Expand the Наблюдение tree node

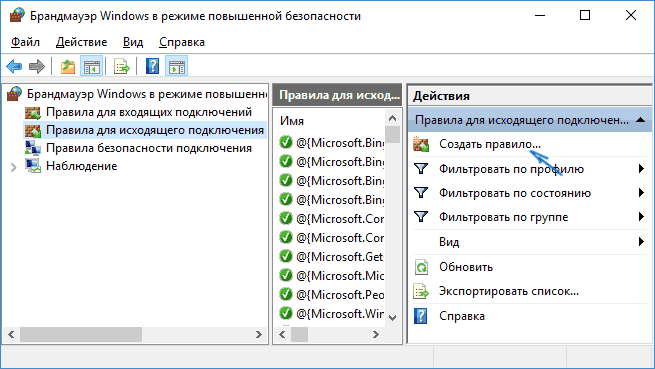[x=13, y=167]
